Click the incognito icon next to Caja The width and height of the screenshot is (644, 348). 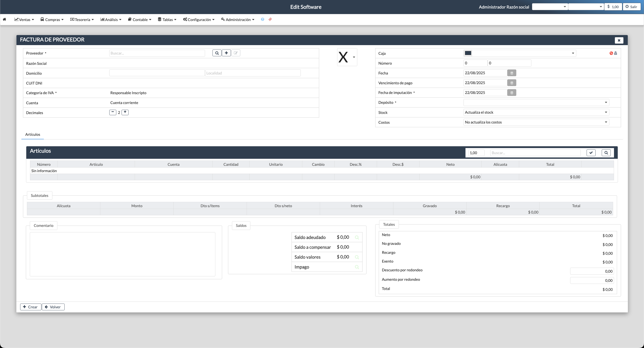pos(616,53)
